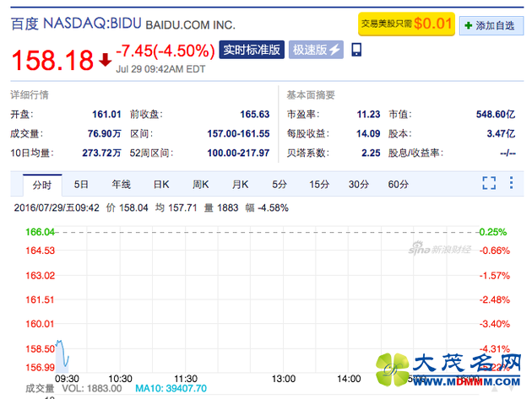This screenshot has width=532, height=399.
Task: Click the EPS value 14.09
Action: 368,133
